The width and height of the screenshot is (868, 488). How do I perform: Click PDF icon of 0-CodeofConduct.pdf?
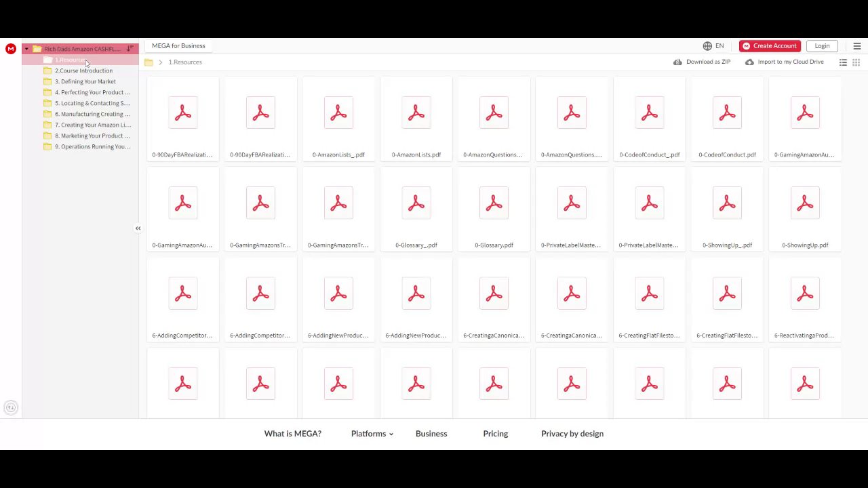pos(727,113)
